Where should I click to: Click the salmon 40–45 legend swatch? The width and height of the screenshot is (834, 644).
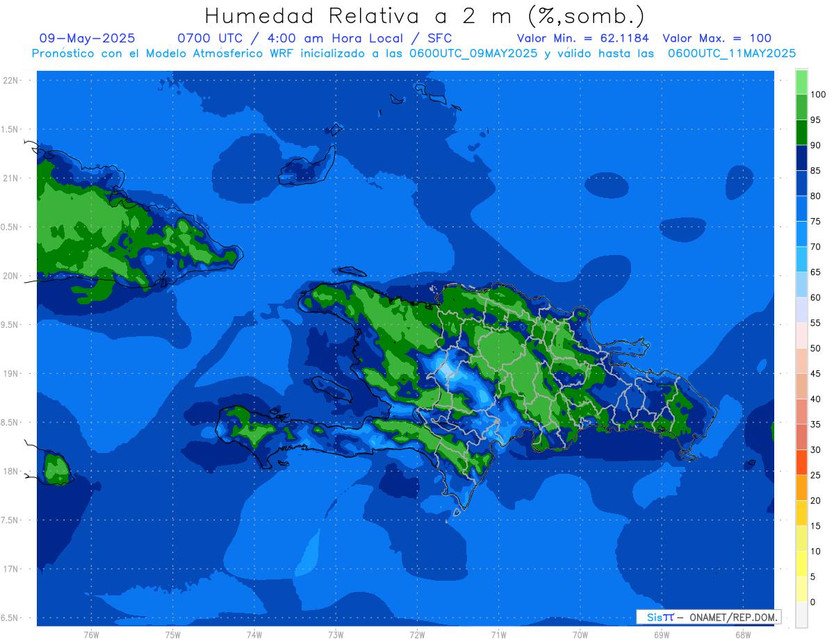[801, 386]
